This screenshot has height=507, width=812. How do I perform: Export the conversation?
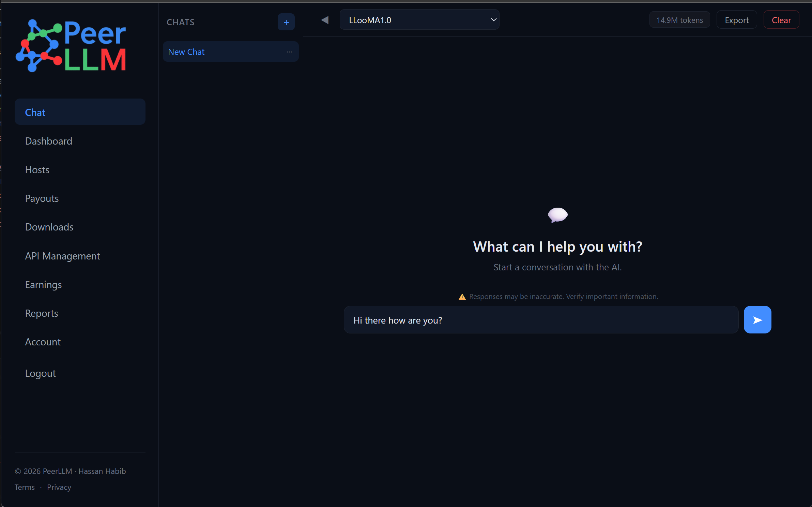coord(736,20)
